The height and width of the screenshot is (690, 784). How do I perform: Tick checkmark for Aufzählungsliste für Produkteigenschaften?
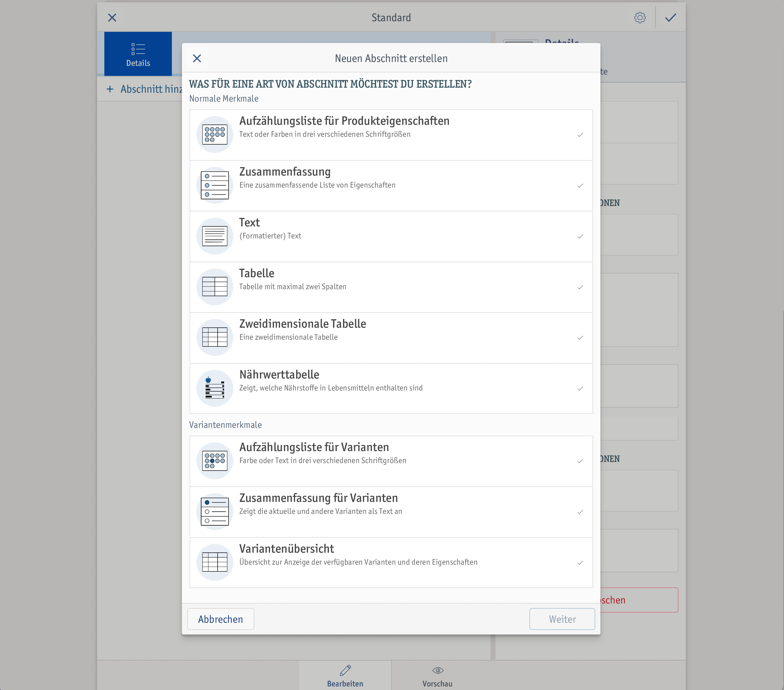pyautogui.click(x=580, y=135)
